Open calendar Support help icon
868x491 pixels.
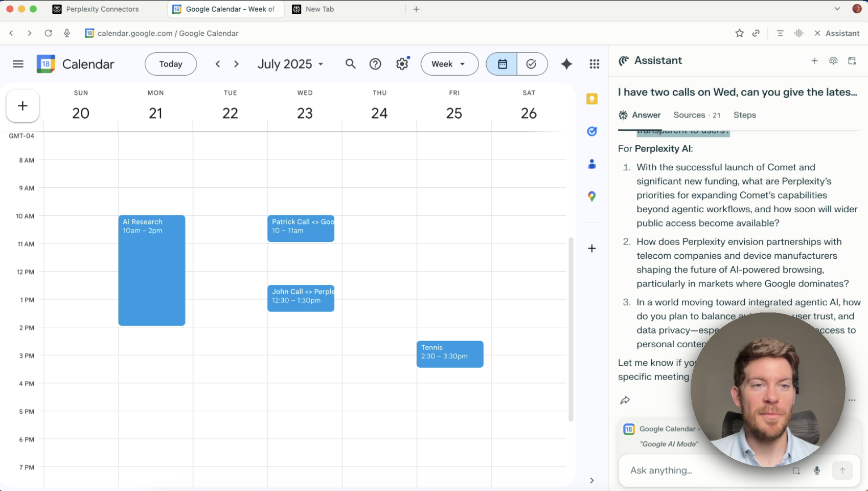375,64
